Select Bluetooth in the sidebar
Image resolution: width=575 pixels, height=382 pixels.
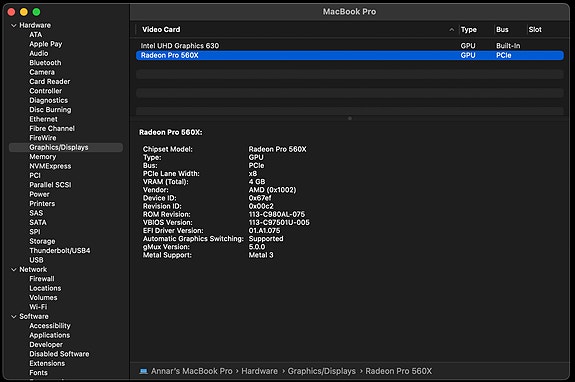[x=45, y=63]
